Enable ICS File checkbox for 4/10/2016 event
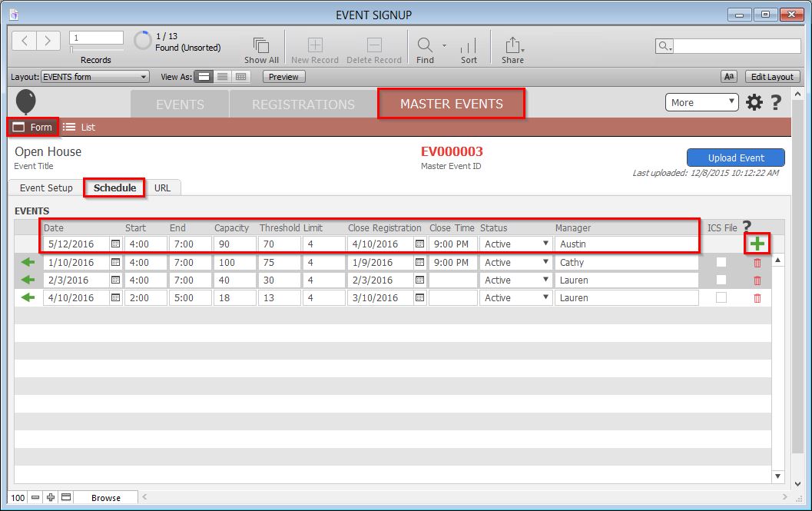Image resolution: width=812 pixels, height=511 pixels. (721, 298)
